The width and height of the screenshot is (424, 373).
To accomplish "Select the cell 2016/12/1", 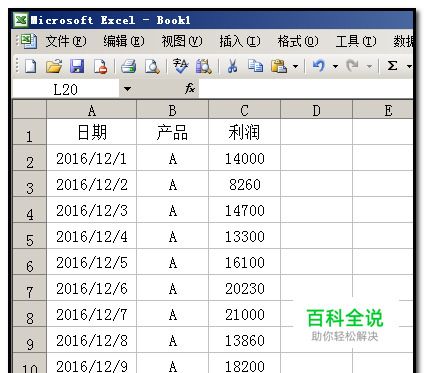I will coord(92,158).
